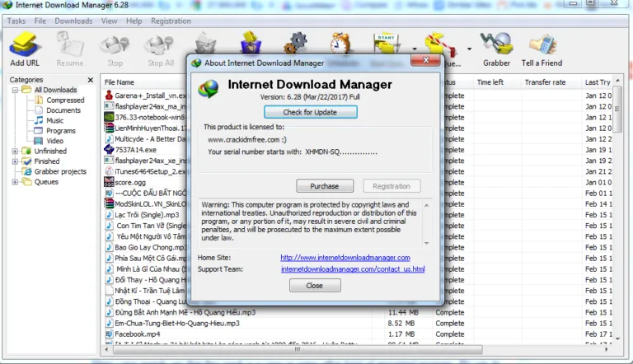Click the Purchase button

click(x=324, y=186)
